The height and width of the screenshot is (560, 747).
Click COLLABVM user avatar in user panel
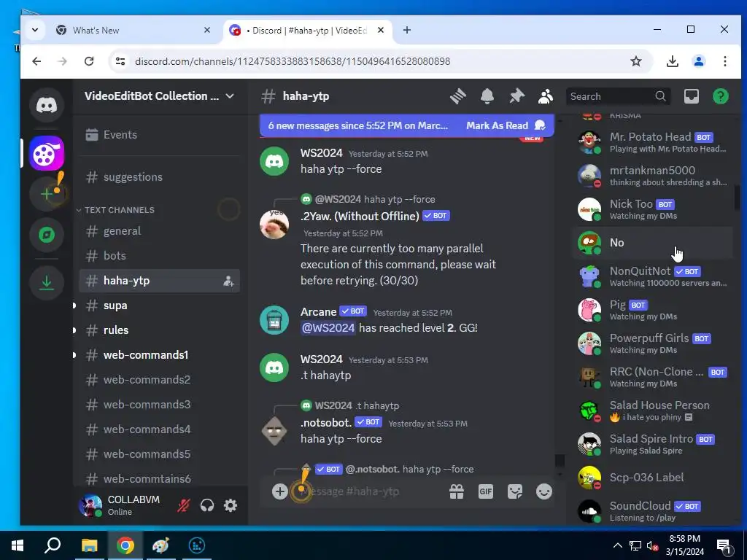(90, 505)
